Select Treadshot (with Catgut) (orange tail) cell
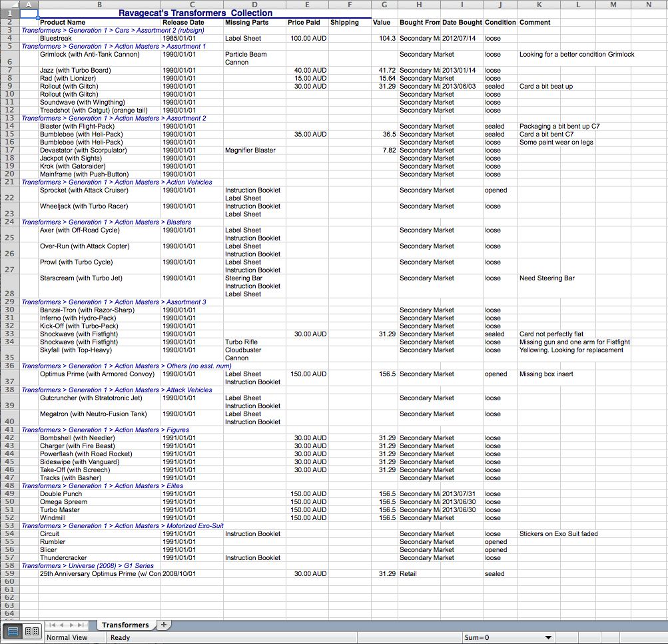668x644 pixels. coord(99,111)
